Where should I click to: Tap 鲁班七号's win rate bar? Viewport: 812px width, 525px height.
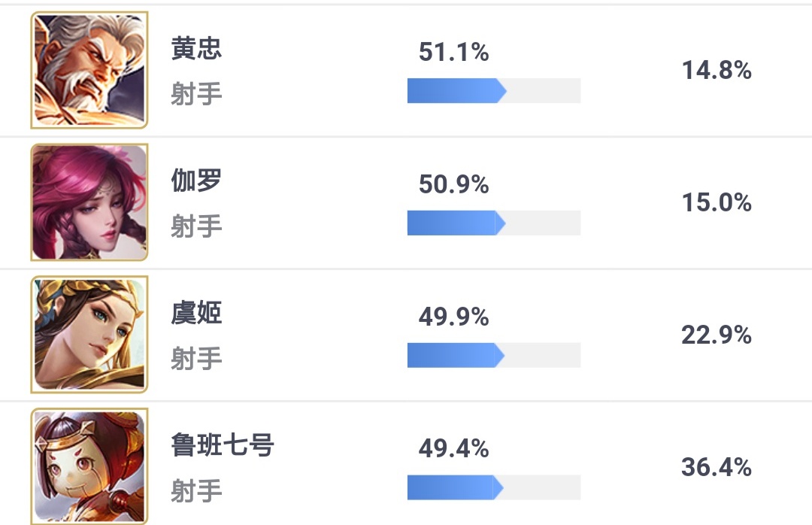[x=493, y=487]
